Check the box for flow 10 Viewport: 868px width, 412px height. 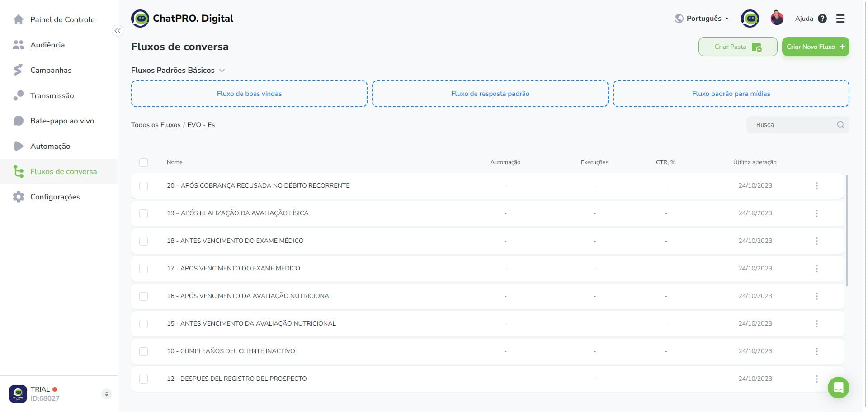pyautogui.click(x=144, y=351)
